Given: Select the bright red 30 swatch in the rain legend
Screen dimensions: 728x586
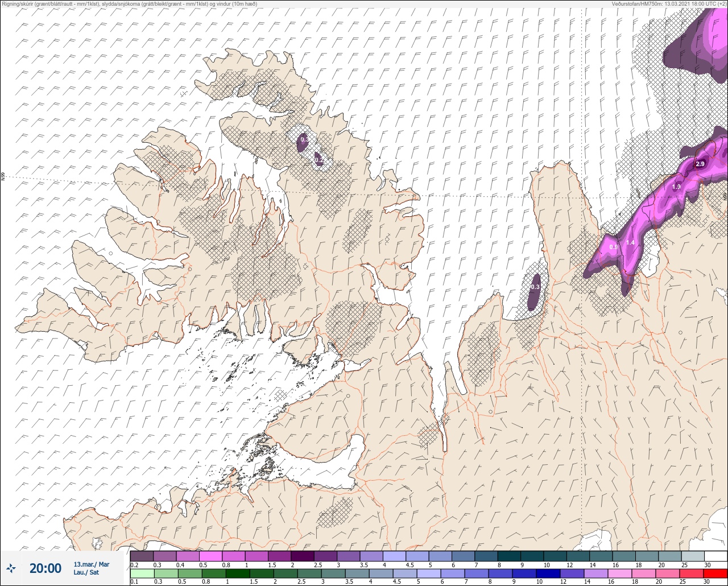Looking at the screenshot, I should pyautogui.click(x=715, y=573).
